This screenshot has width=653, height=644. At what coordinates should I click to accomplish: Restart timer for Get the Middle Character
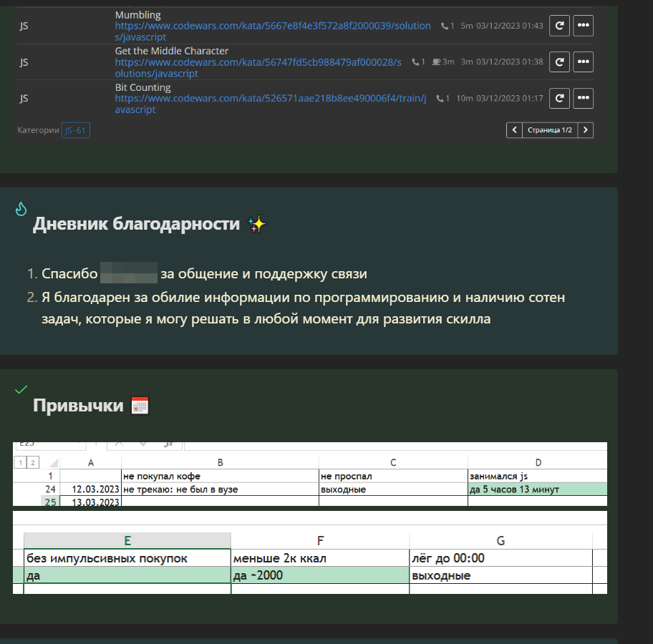tap(559, 62)
